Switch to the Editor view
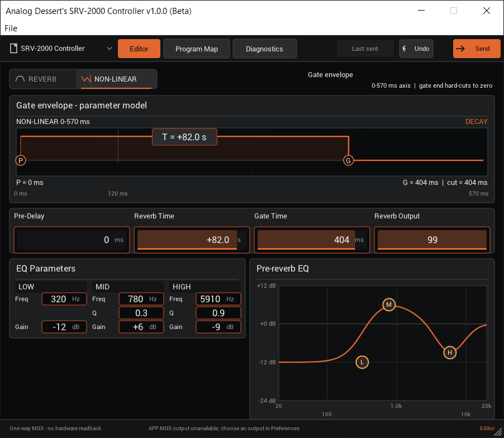 click(139, 49)
